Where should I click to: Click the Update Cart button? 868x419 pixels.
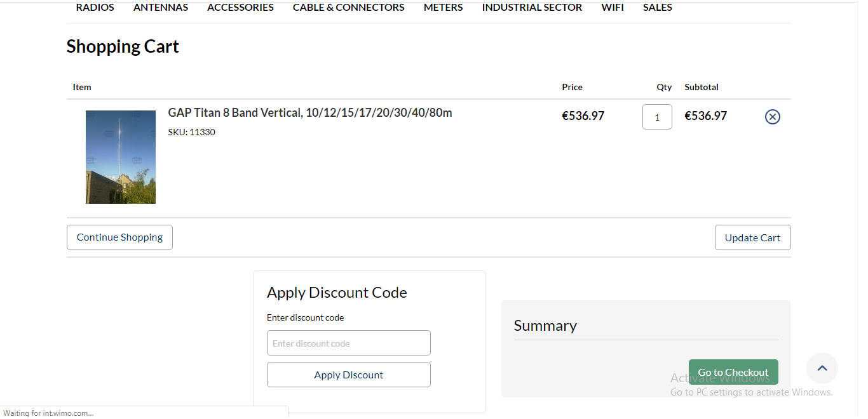coord(753,237)
